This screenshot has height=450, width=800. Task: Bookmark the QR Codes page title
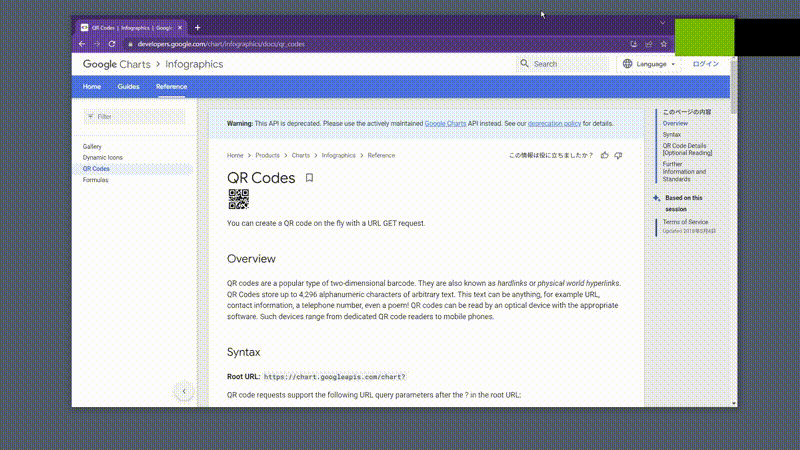tap(309, 178)
